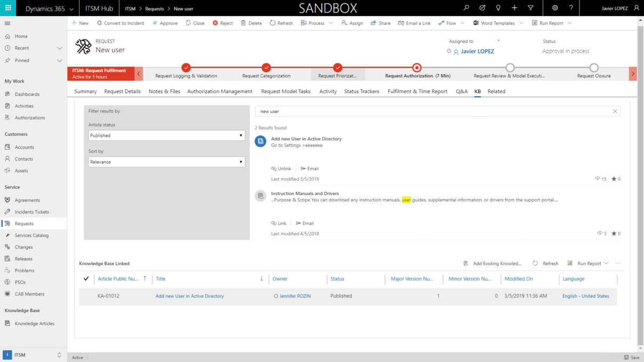This screenshot has height=362, width=644.
Task: Open Assets in the sidebar
Action: (21, 170)
